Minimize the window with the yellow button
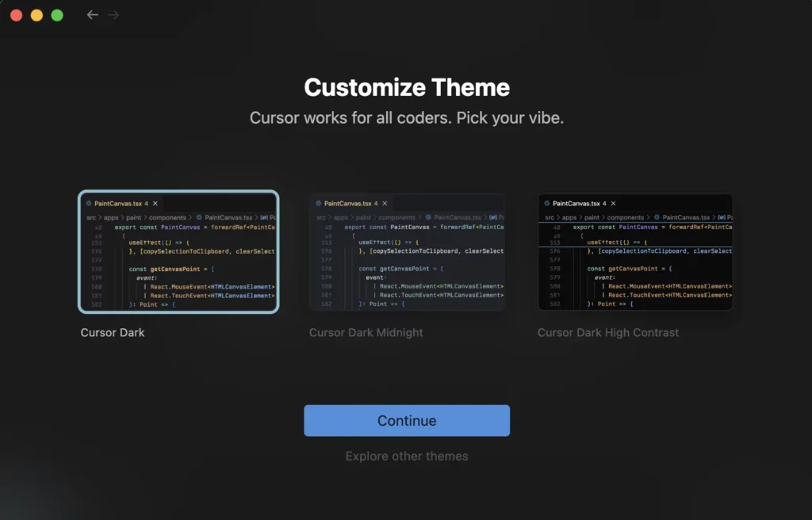Viewport: 812px width, 520px height. (x=36, y=15)
